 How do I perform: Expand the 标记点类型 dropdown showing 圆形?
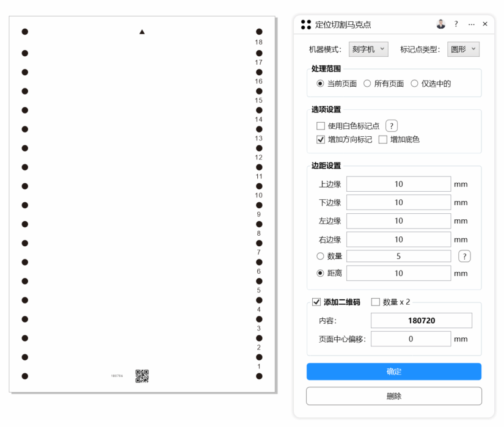tap(464, 49)
